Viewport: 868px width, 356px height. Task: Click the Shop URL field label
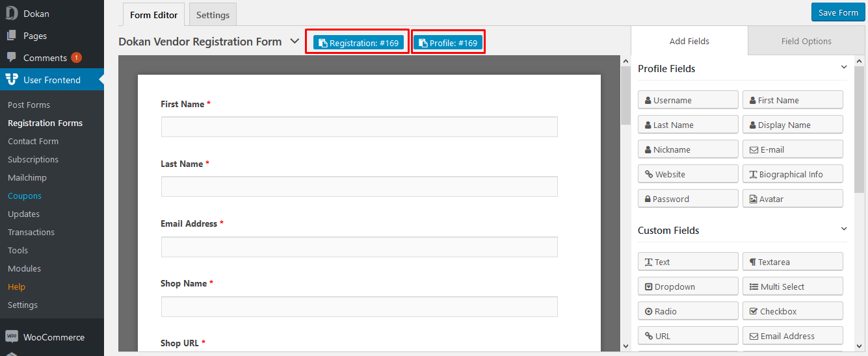click(181, 343)
